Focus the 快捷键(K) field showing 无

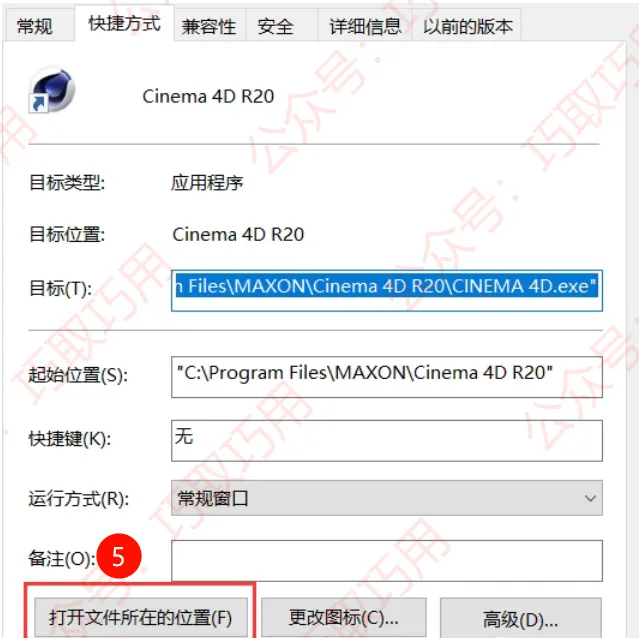coord(387,440)
